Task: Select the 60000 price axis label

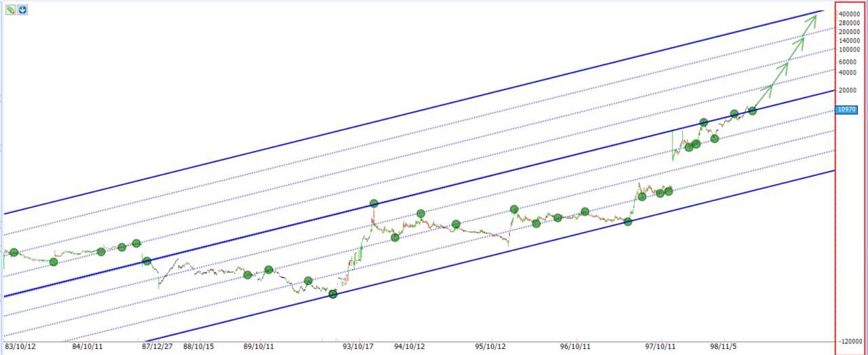Action: (849, 62)
